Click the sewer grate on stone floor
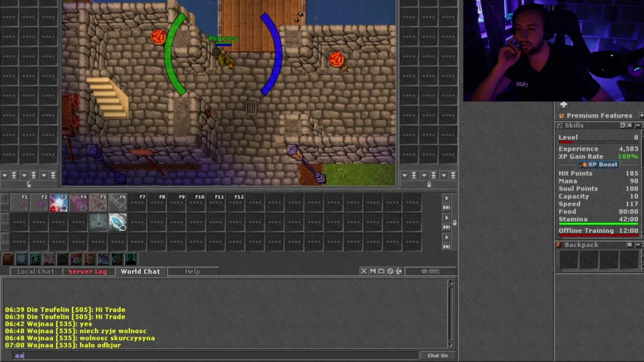Screen dimensions: 644x362 point(251,108)
